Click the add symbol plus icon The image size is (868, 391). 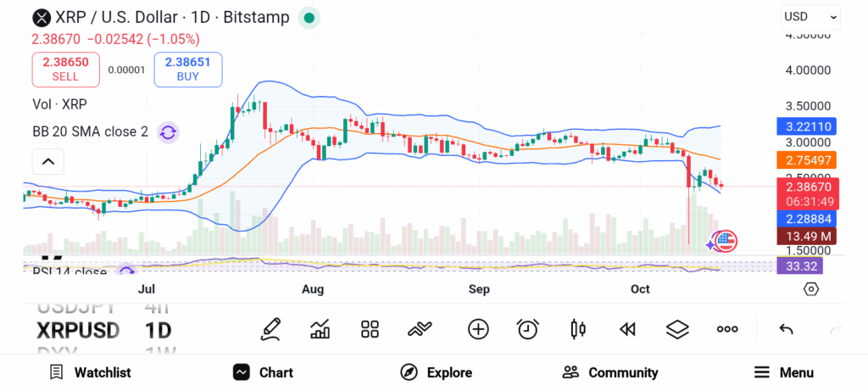(478, 329)
